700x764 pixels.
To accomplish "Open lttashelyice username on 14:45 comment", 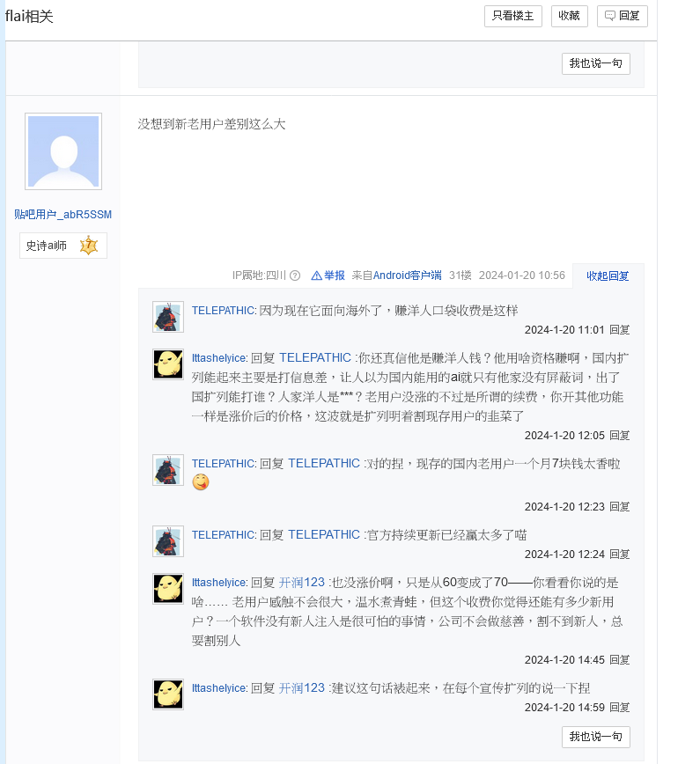I will [x=219, y=583].
